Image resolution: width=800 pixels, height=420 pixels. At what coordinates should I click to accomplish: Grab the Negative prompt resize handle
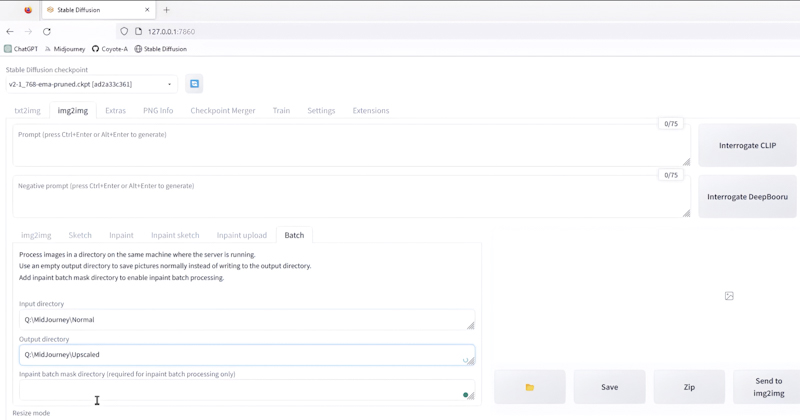[x=686, y=213]
